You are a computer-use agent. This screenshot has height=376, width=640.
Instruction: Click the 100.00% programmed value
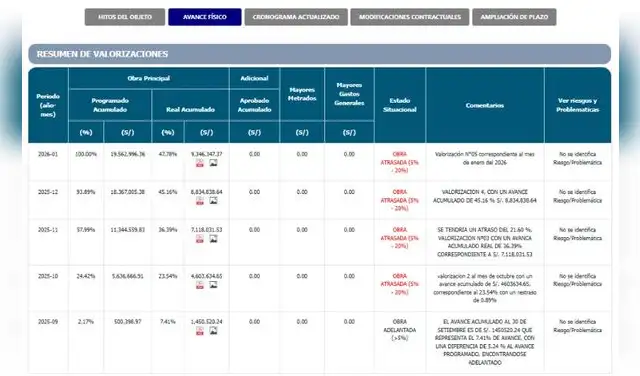pyautogui.click(x=86, y=154)
